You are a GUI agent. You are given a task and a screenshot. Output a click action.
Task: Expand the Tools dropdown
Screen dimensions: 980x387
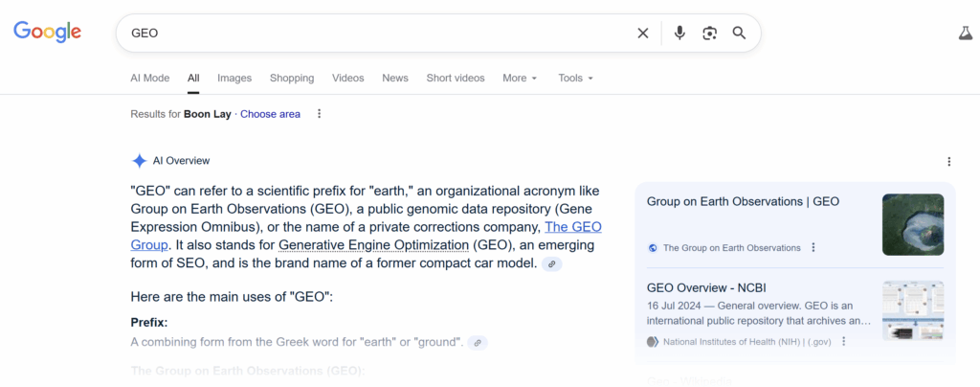(x=575, y=79)
